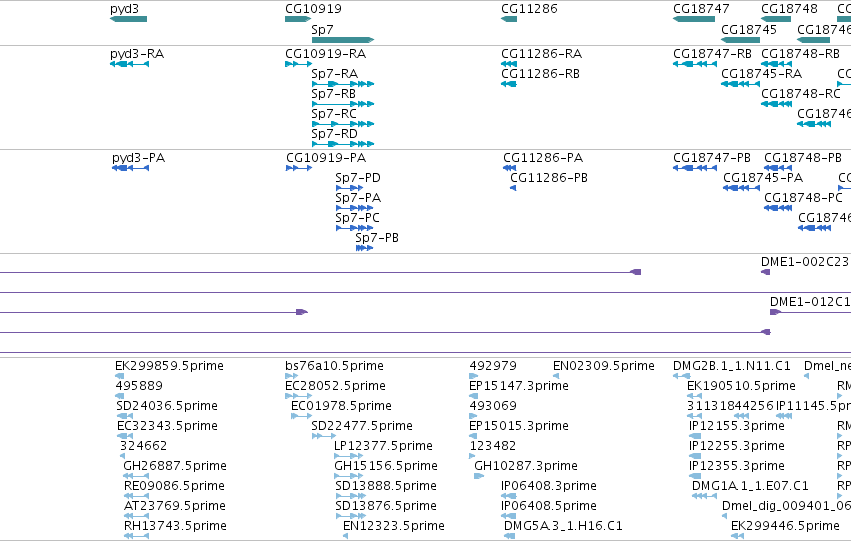
Task: Click the 324662 feature
Action: point(123,456)
